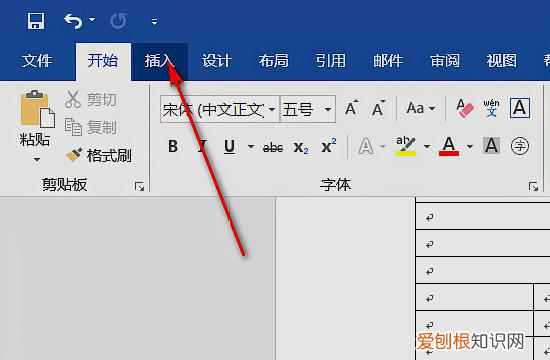Image resolution: width=550 pixels, height=360 pixels.
Task: Apply the red font color
Action: (x=449, y=146)
